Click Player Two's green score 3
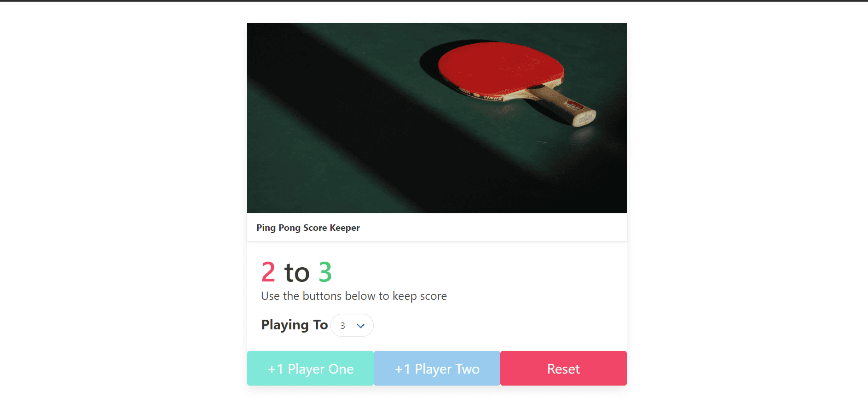The image size is (868, 404). coord(325,272)
